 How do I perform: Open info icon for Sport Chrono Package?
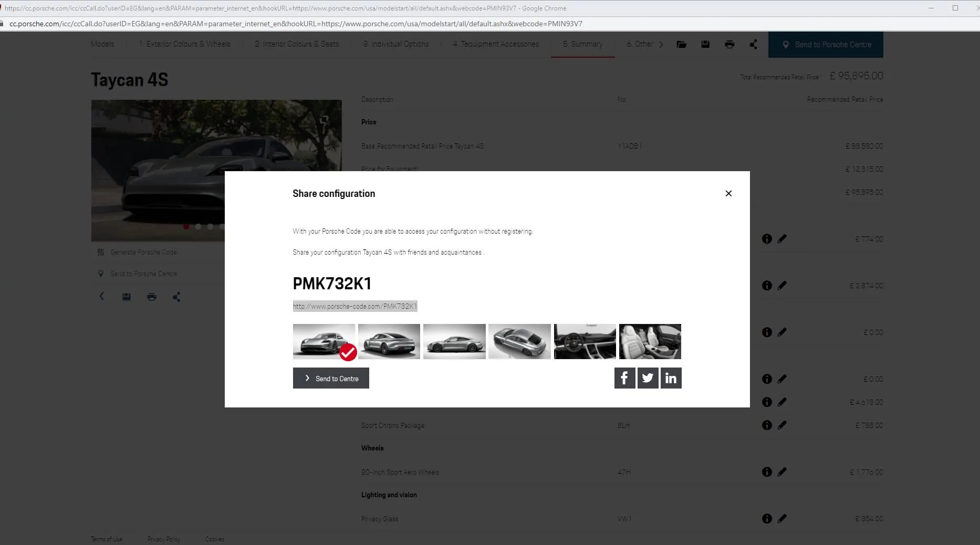[767, 425]
